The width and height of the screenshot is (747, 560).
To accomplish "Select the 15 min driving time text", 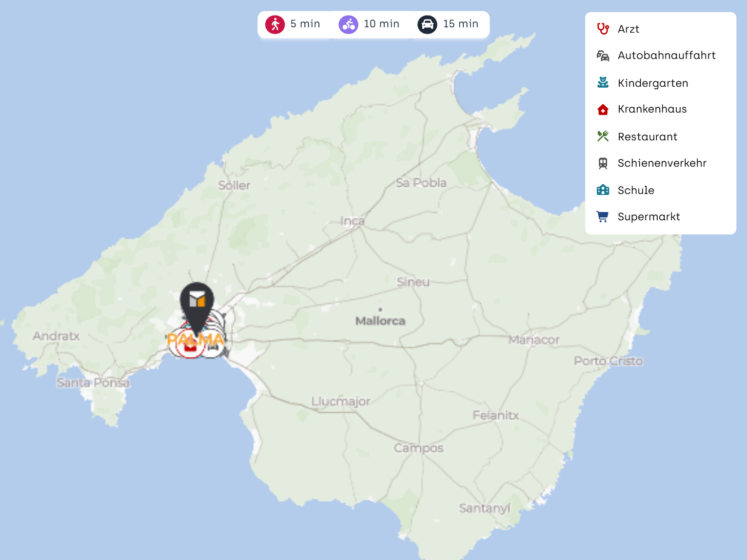I will click(460, 24).
